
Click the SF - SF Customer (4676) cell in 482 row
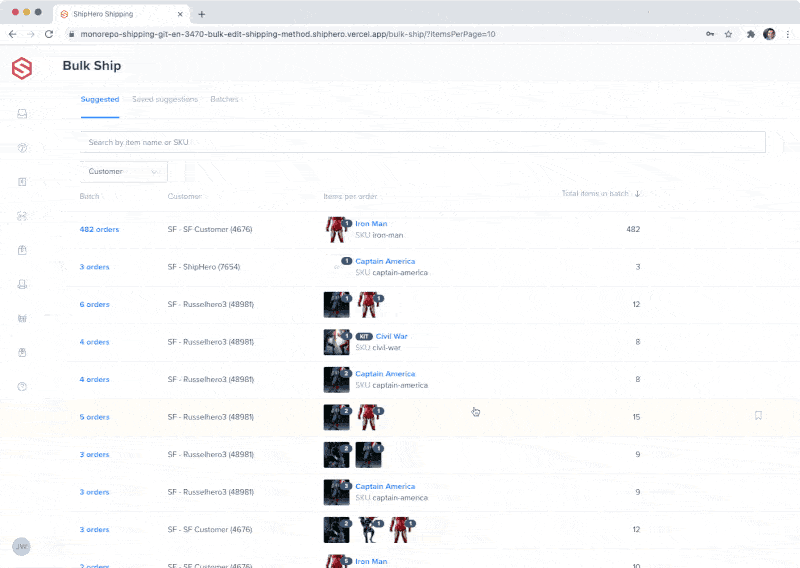click(x=210, y=230)
